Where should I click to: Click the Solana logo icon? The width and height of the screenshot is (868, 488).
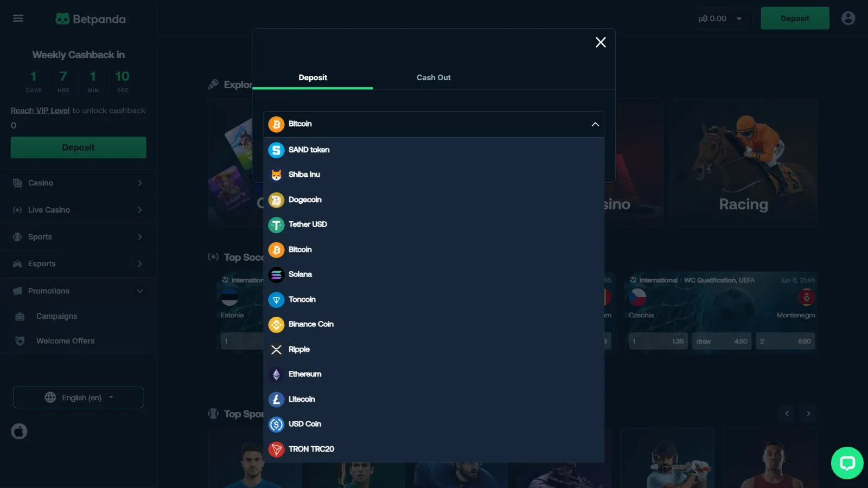[276, 275]
